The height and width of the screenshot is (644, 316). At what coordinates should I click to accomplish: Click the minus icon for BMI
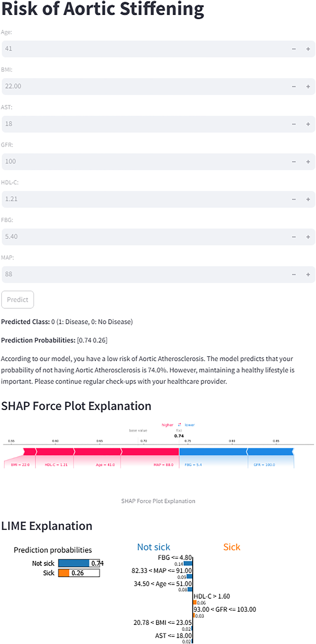coord(294,87)
